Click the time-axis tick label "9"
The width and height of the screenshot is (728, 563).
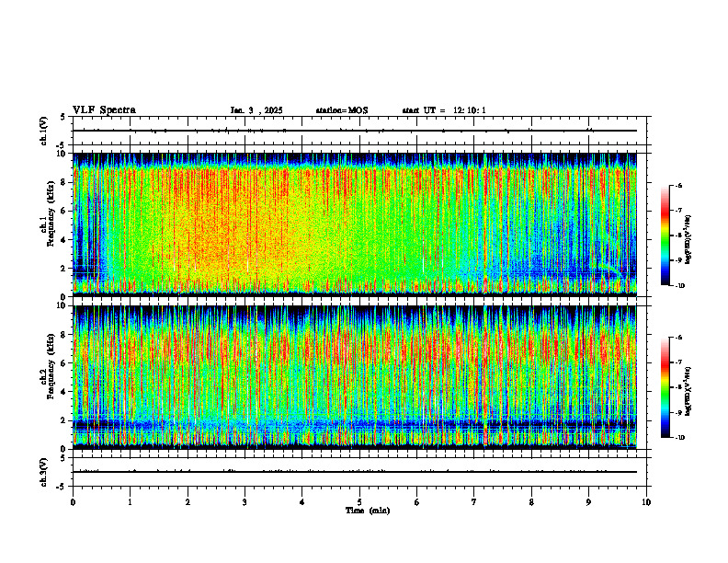[x=588, y=502]
